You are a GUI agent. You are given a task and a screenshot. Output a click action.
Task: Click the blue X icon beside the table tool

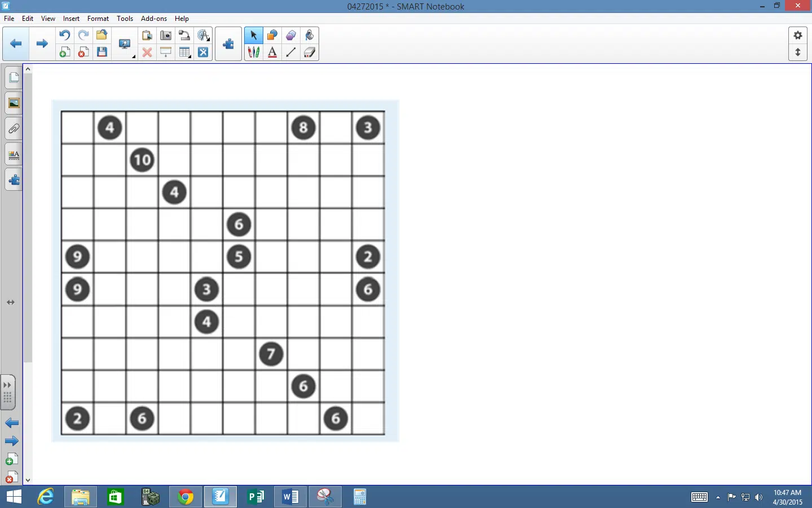(204, 52)
